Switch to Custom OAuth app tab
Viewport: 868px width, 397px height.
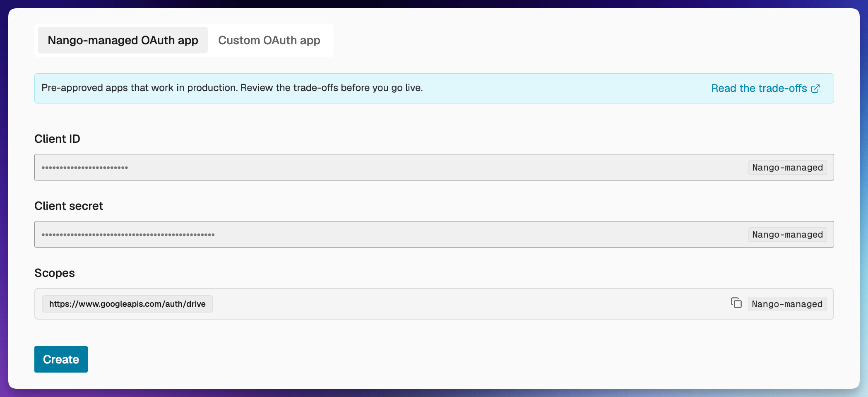tap(269, 40)
